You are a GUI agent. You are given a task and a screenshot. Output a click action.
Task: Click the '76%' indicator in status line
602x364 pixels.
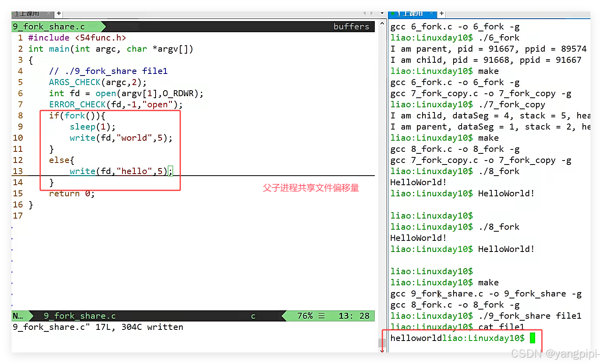point(305,316)
